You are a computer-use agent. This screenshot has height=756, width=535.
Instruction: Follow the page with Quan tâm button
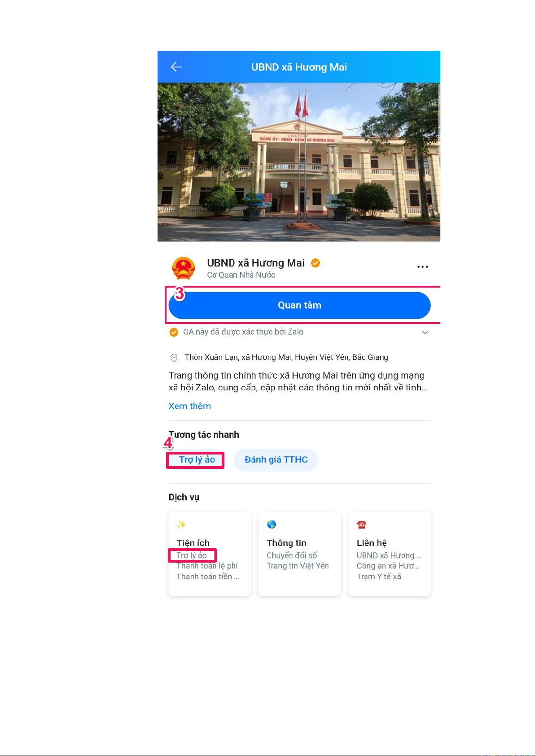(x=299, y=305)
